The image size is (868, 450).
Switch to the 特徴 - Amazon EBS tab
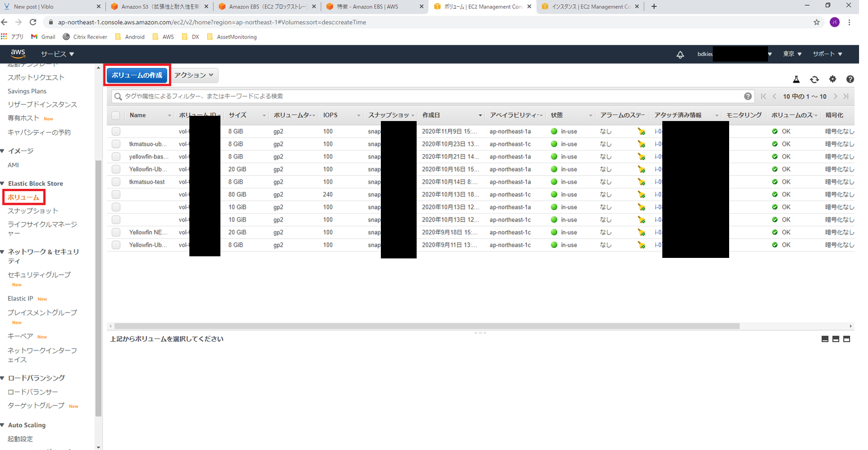point(375,6)
